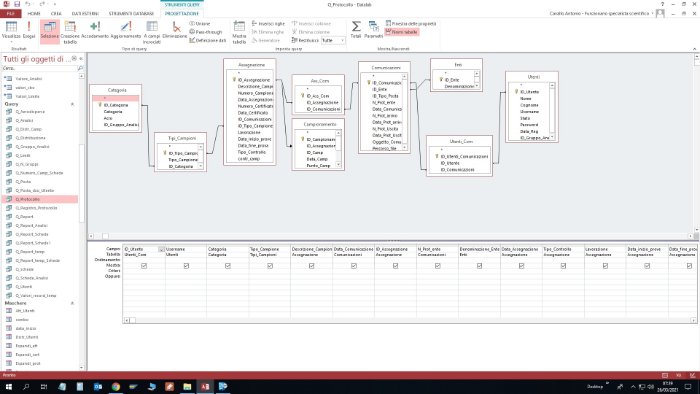This screenshot has height=394, width=700.
Task: Toggle Mostra checkbox under Data_Comunicazione column
Action: click(354, 265)
